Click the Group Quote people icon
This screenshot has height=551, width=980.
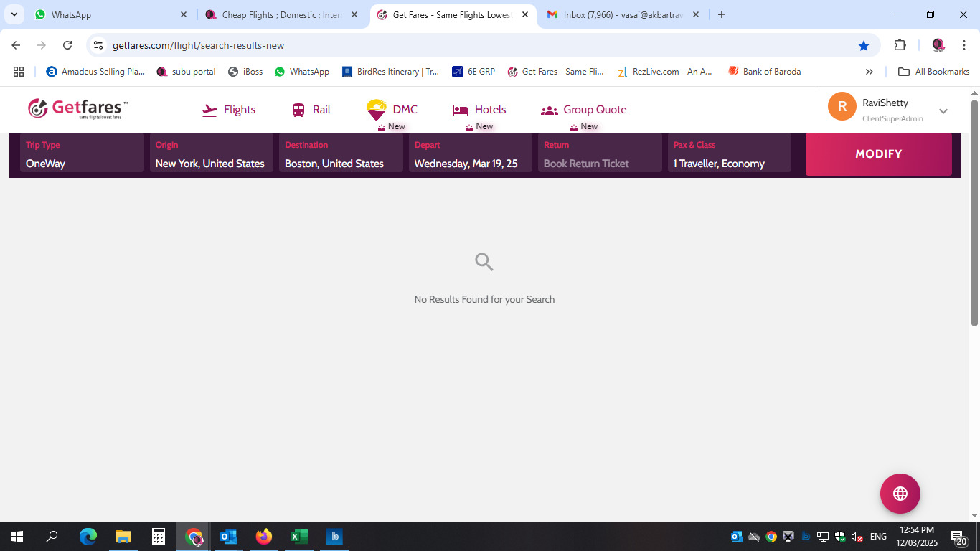pos(549,110)
